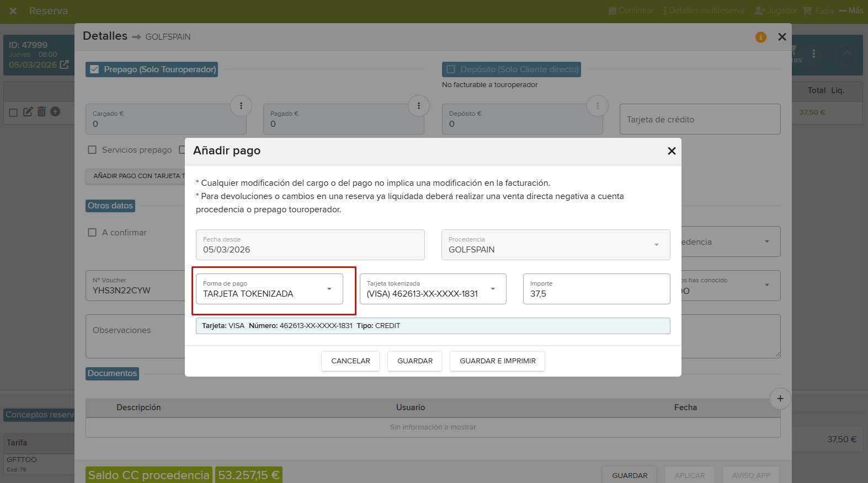
Task: Open the three-dot menu on Pagado € field
Action: [419, 106]
